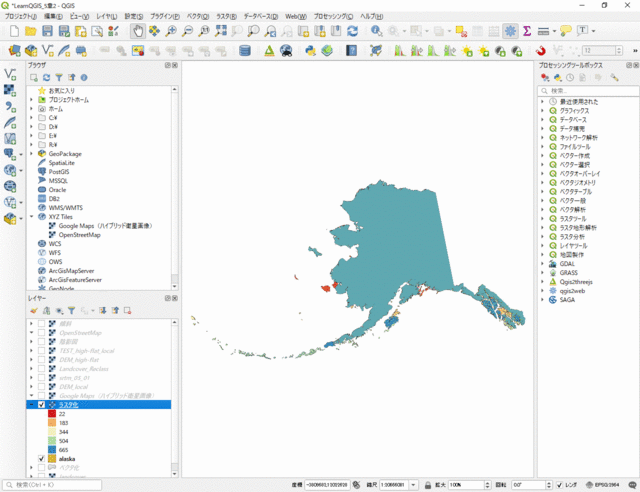
Task: Expand the GeoPackage browser node
Action: click(x=31, y=154)
